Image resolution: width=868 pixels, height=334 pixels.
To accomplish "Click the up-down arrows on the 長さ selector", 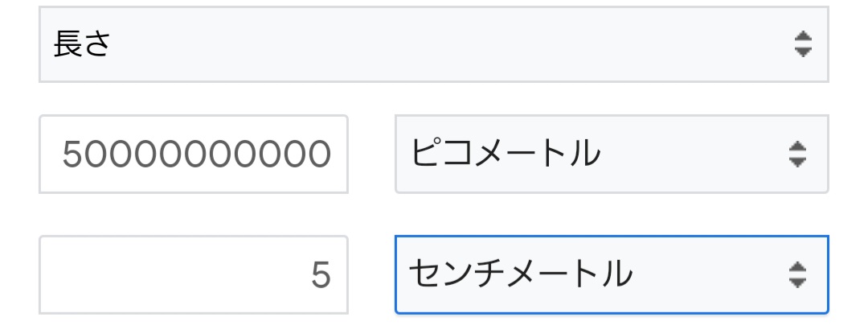I will click(802, 44).
